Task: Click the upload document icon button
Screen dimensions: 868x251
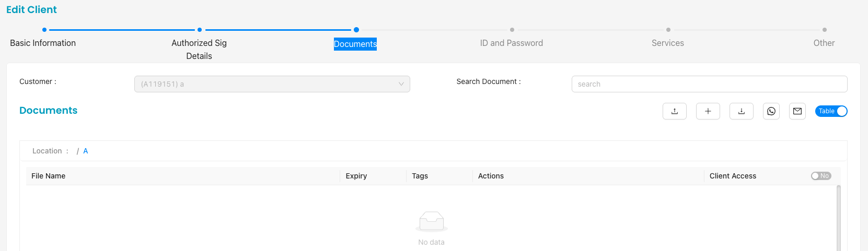Action: [675, 111]
